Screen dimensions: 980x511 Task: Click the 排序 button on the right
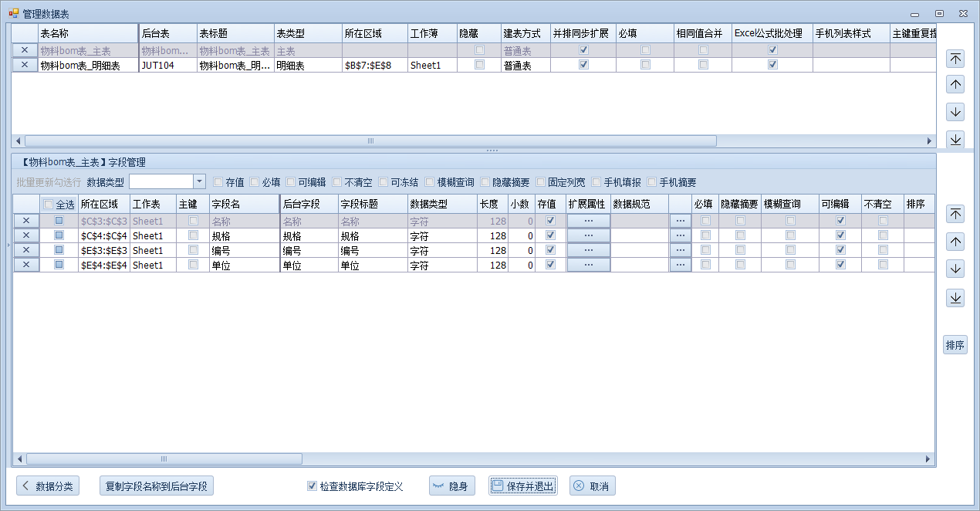pos(955,345)
